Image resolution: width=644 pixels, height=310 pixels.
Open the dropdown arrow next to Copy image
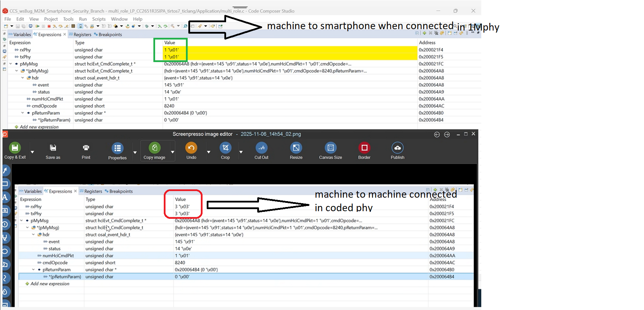(172, 152)
